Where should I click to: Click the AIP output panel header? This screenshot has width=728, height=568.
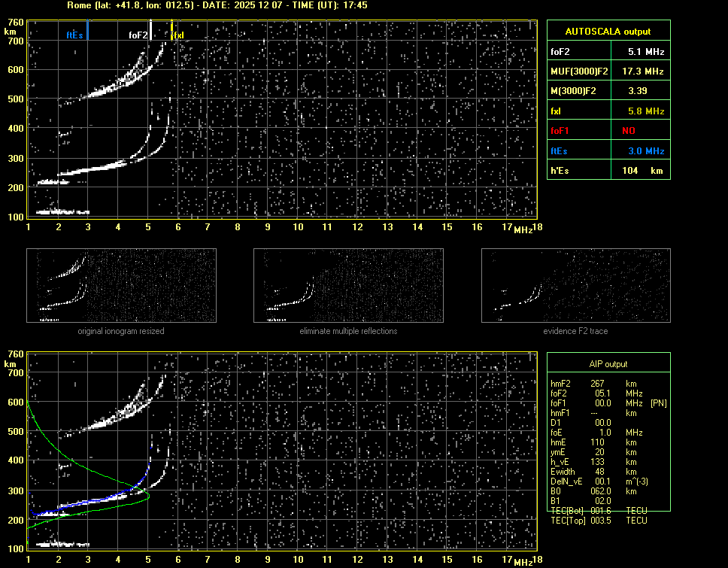coord(608,363)
